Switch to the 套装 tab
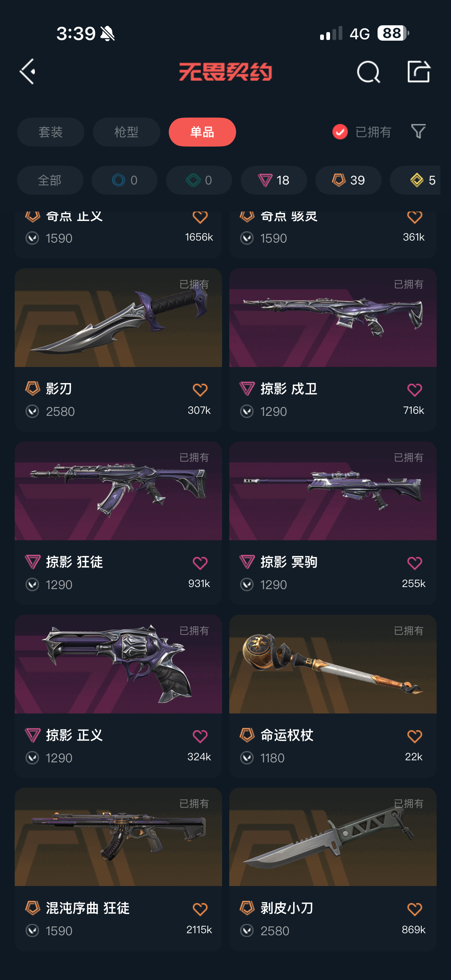The height and width of the screenshot is (980, 451). 51,132
